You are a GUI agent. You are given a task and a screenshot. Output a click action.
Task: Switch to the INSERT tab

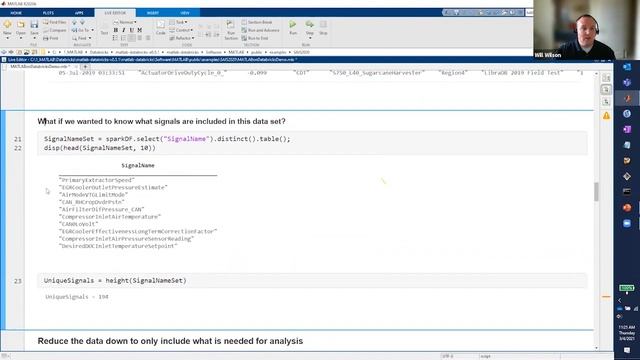click(x=153, y=13)
